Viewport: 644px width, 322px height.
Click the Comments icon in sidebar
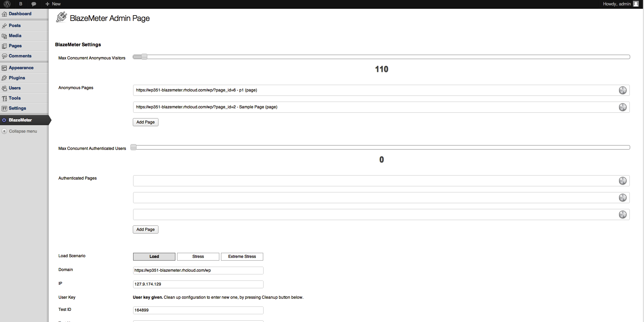tap(4, 56)
